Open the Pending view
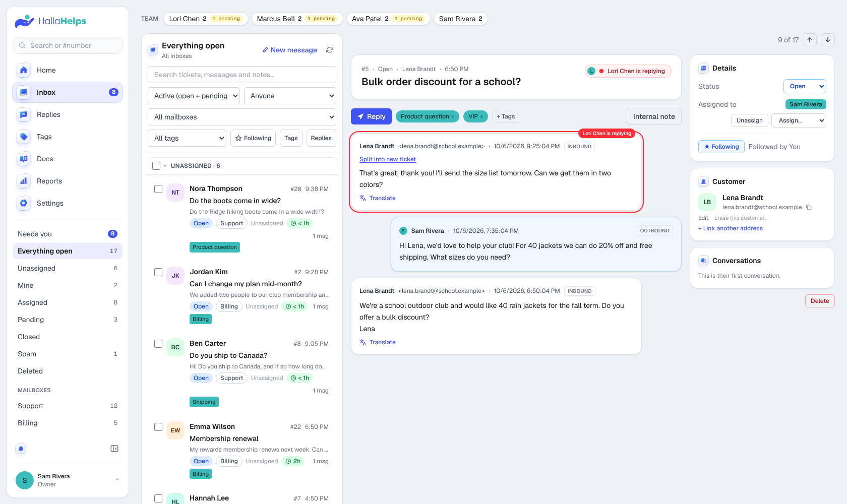Screen dimensions: 847x504 [68, 320]
